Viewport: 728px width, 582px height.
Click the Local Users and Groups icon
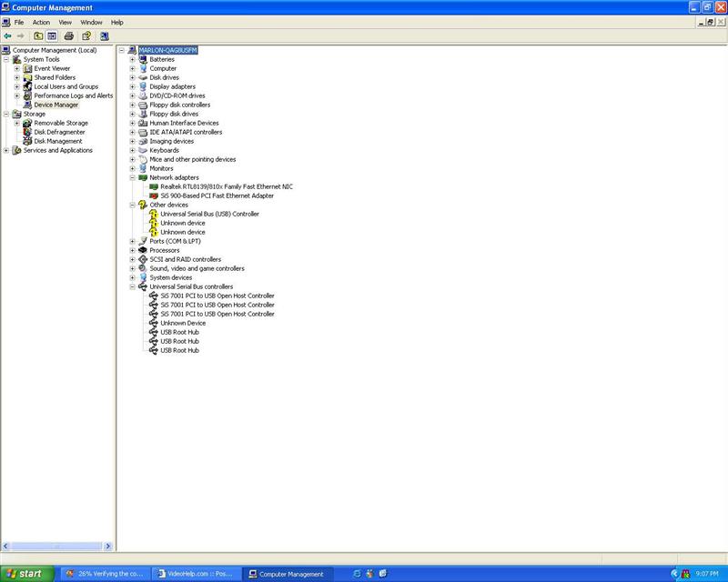pyautogui.click(x=28, y=86)
